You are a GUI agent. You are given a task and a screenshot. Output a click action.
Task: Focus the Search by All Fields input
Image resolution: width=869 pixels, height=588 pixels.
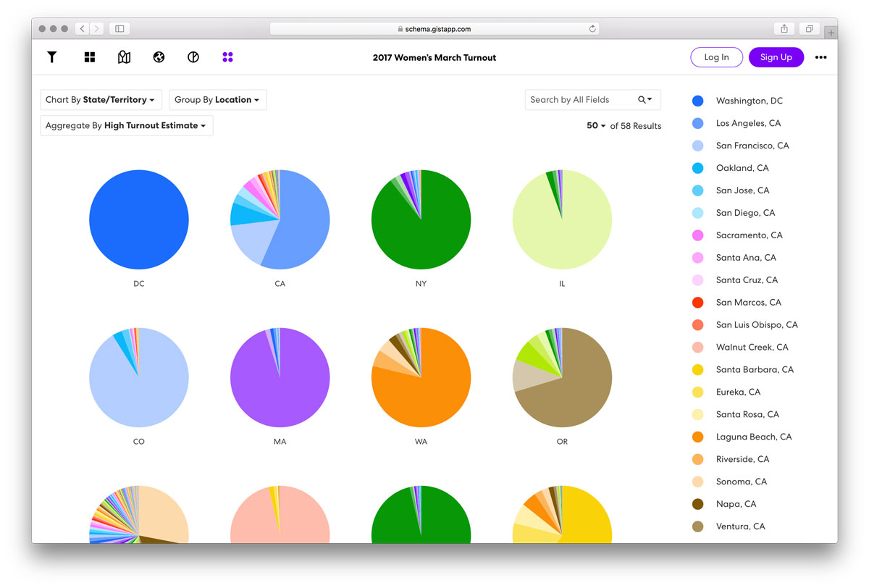pos(579,100)
